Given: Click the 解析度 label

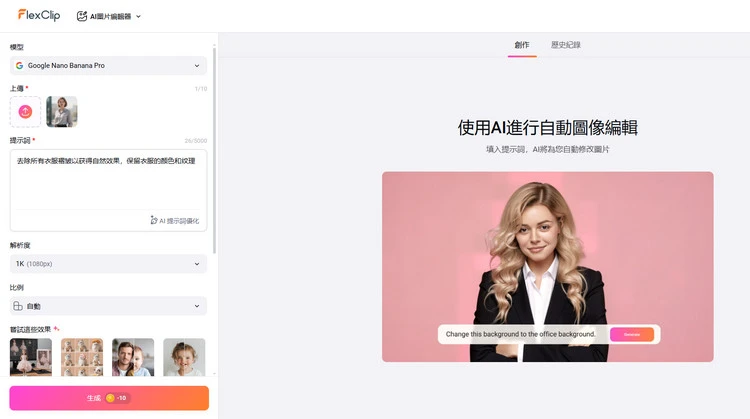Looking at the screenshot, I should pos(20,245).
